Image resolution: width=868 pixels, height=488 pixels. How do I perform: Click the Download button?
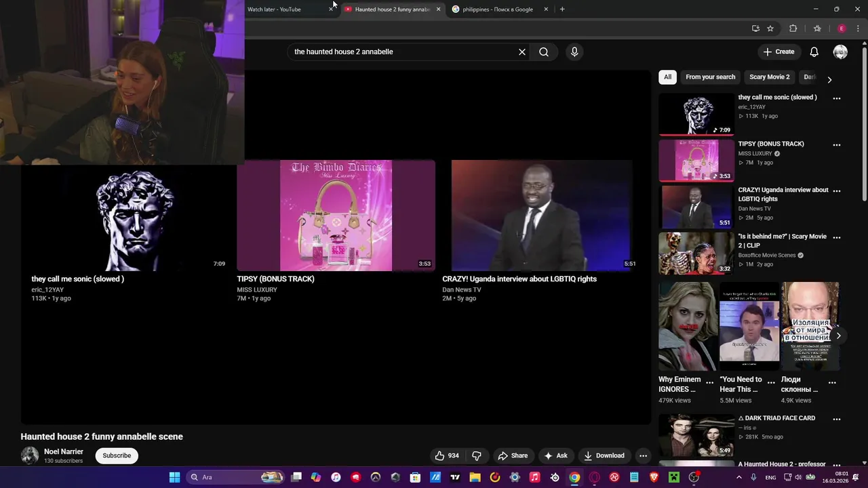[x=604, y=455]
